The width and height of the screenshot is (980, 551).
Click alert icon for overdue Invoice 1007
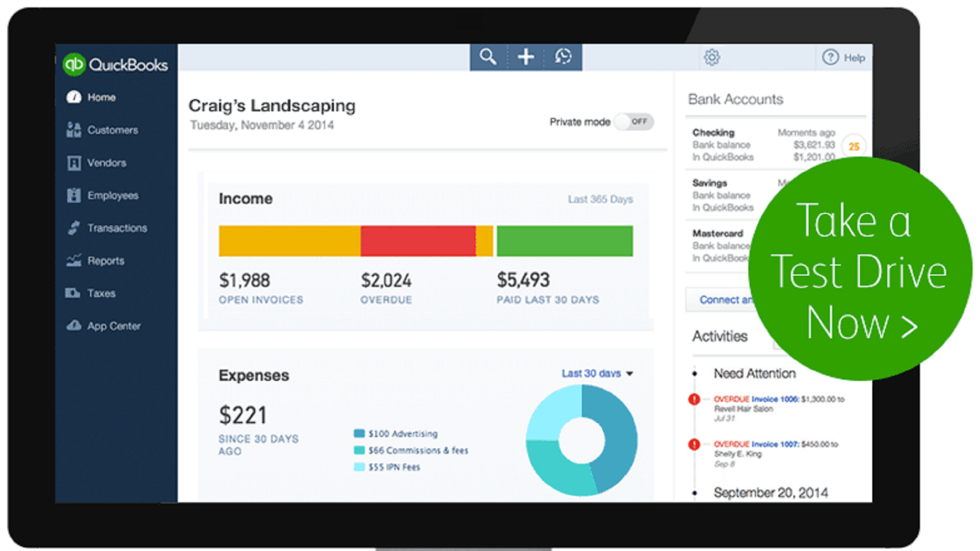(694, 444)
